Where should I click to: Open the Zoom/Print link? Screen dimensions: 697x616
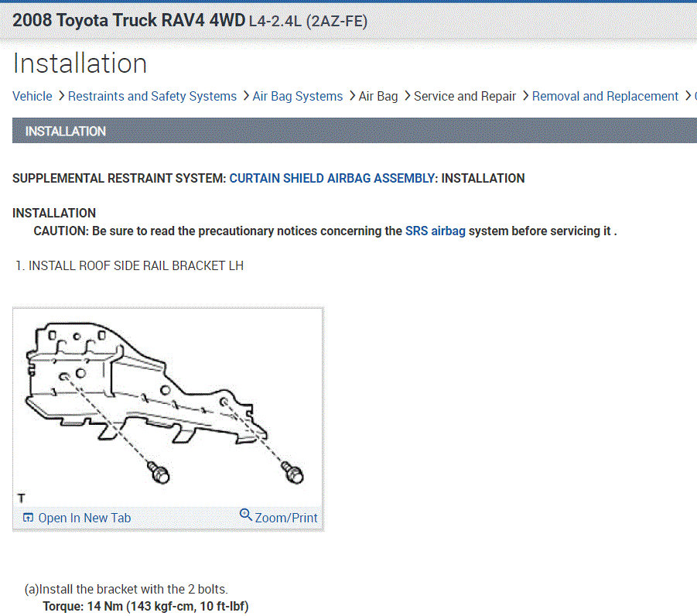285,518
